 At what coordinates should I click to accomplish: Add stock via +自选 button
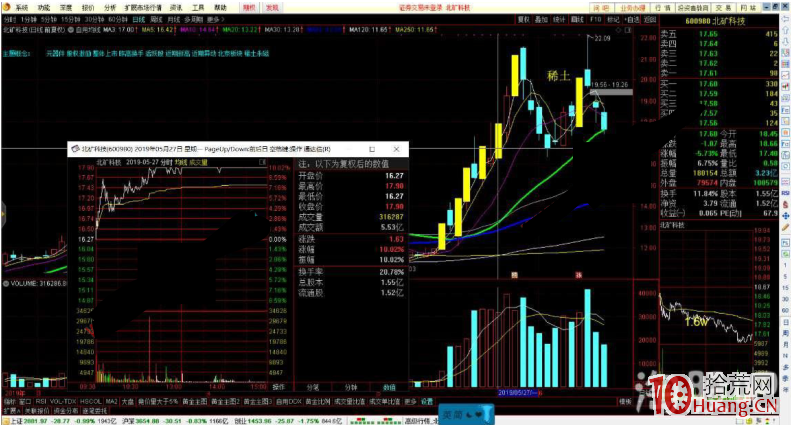(x=632, y=19)
